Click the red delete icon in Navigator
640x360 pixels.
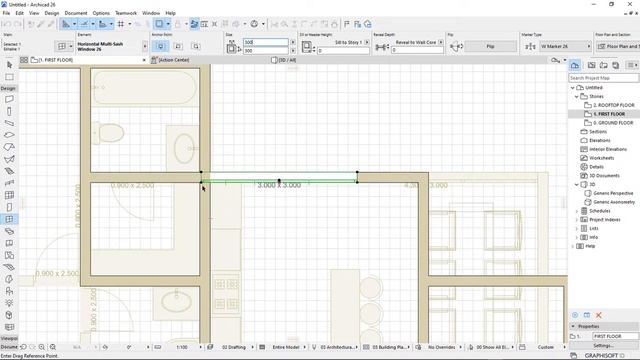pos(599,315)
